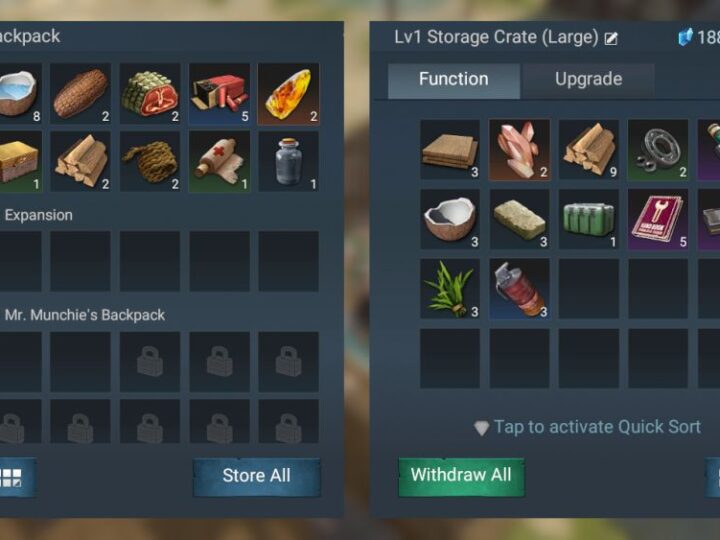Select the grass bundle in storage crate
This screenshot has width=720, height=540.
[x=450, y=289]
